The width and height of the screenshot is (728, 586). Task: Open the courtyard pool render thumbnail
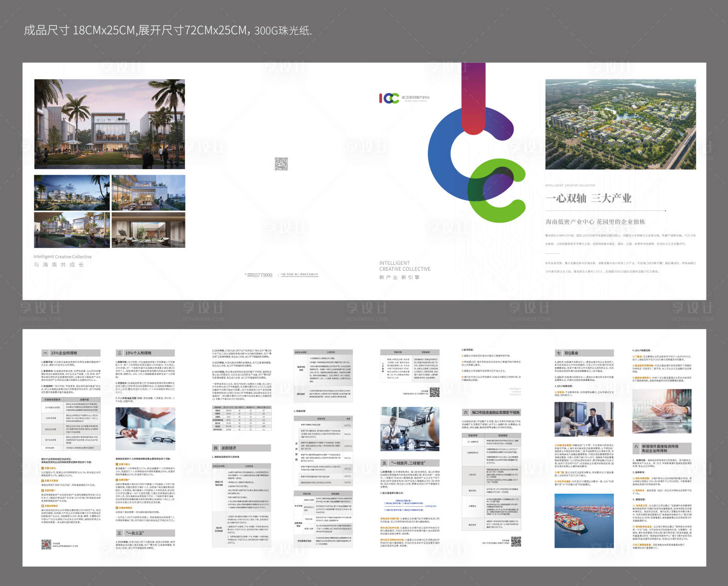pyautogui.click(x=72, y=230)
